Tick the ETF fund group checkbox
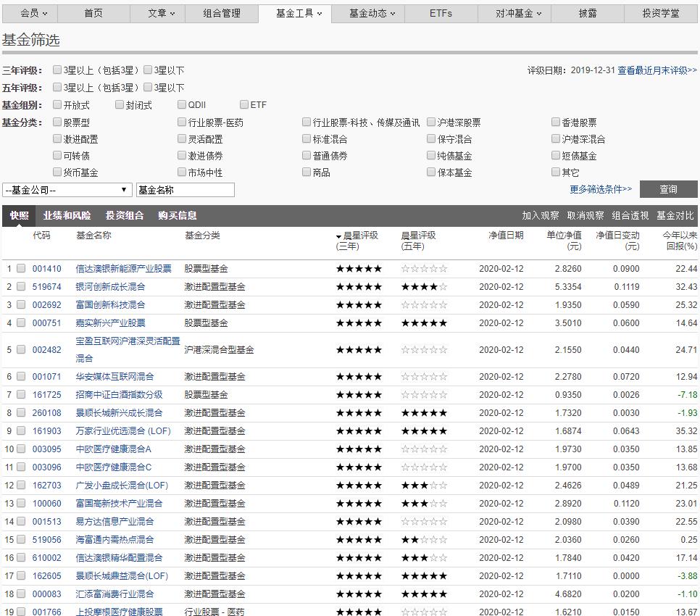Screen dimensions: 700x616 [244, 104]
